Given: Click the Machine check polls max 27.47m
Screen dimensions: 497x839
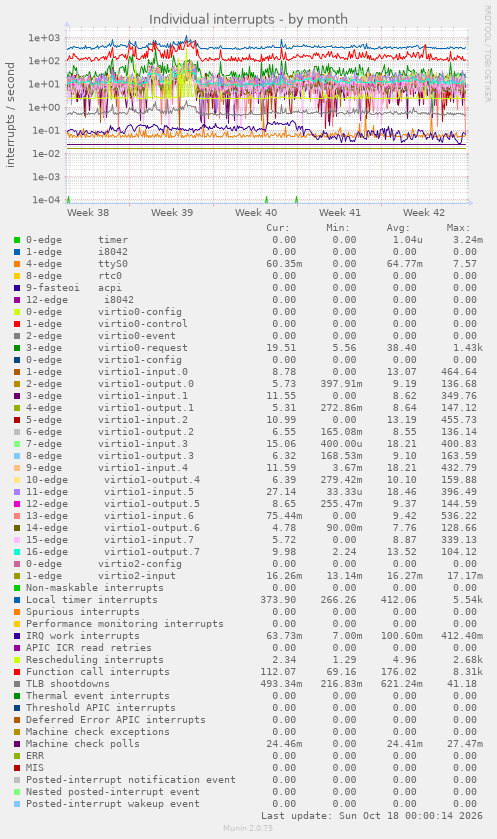Looking at the screenshot, I should click(x=465, y=744).
